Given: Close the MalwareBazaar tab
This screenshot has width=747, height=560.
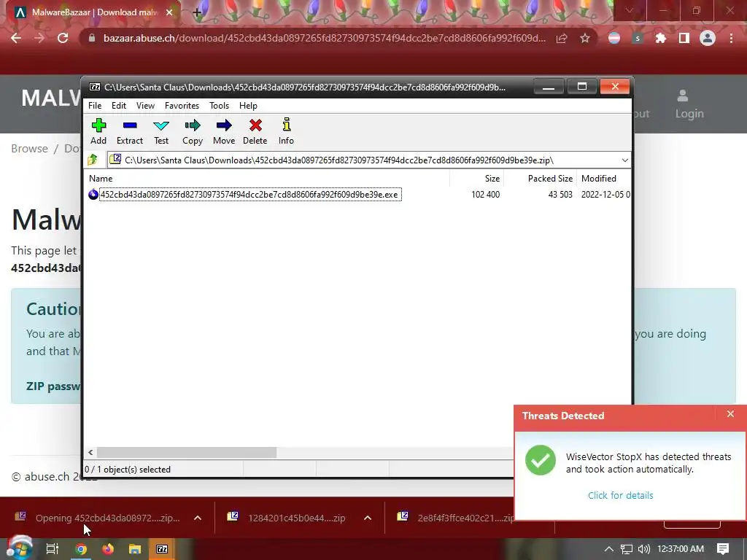Looking at the screenshot, I should coord(169,12).
